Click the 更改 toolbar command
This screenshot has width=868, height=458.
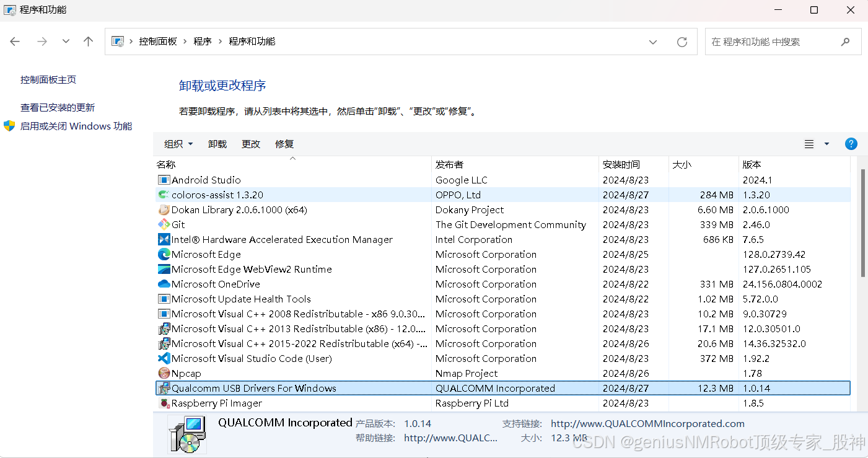pyautogui.click(x=251, y=144)
